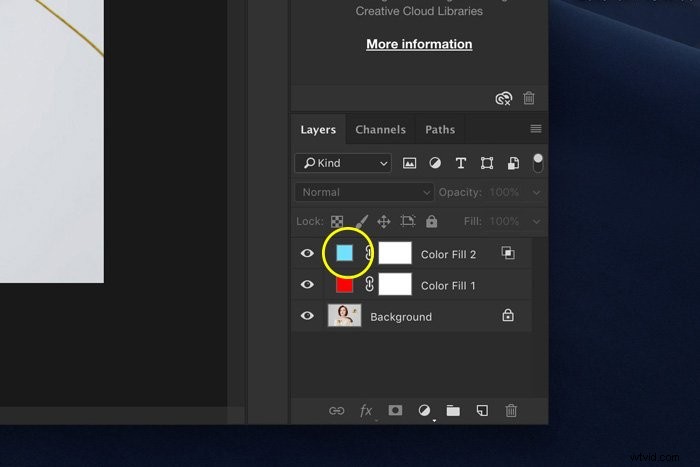Open the More information link
700x467 pixels.
click(419, 44)
